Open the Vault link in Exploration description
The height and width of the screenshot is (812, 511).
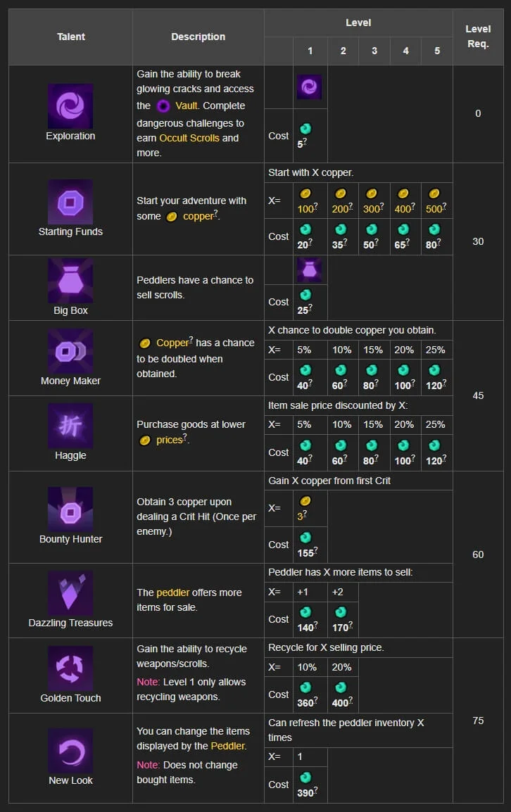coord(187,106)
